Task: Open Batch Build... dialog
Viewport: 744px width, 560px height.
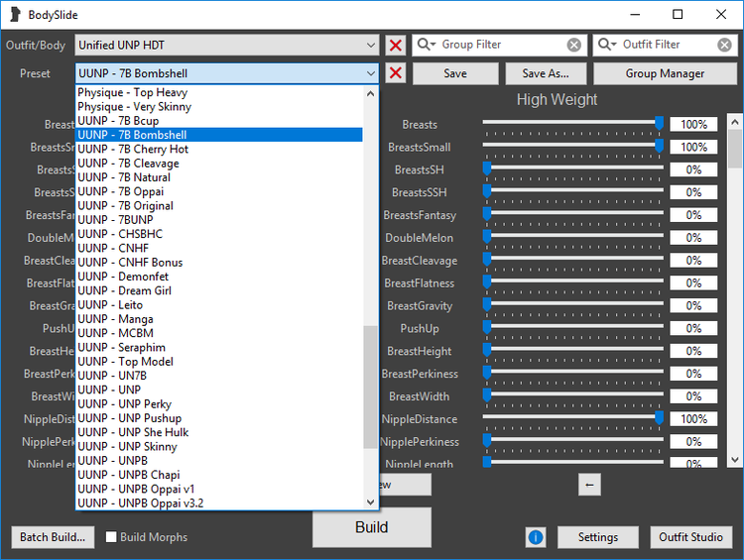Action: click(53, 537)
